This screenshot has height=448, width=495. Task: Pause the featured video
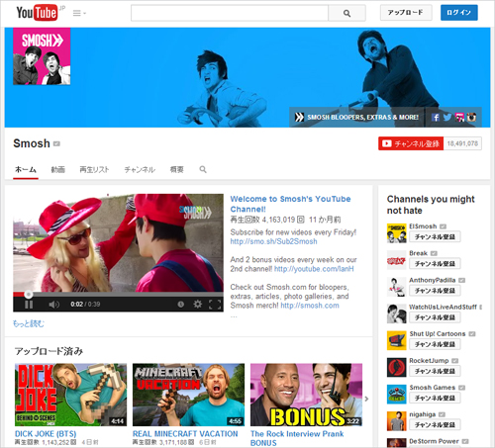tap(29, 305)
